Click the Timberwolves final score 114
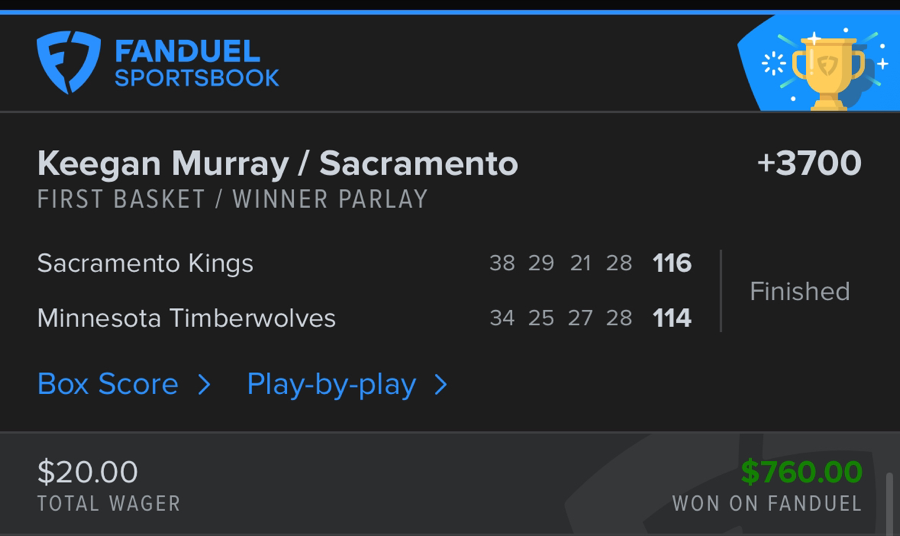Viewport: 900px width, 536px height. pos(672,318)
